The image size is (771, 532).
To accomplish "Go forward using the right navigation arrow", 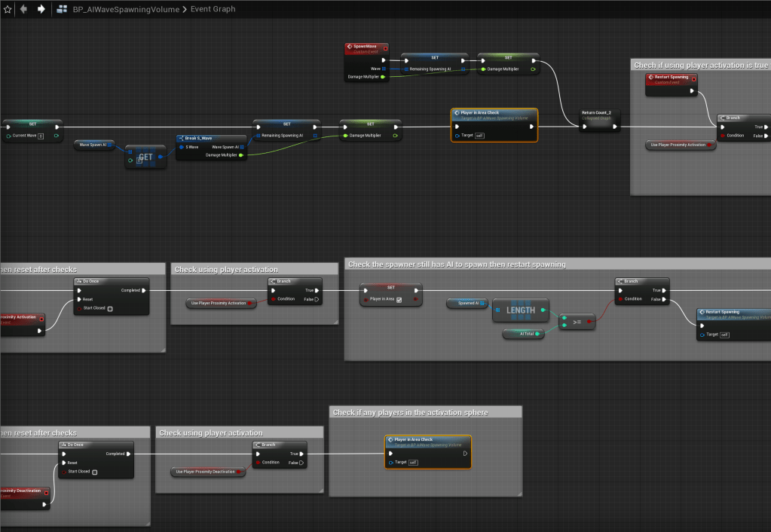I will (x=41, y=9).
